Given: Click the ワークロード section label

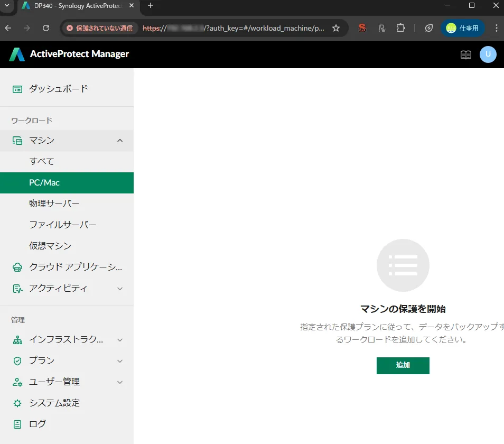Looking at the screenshot, I should (32, 121).
